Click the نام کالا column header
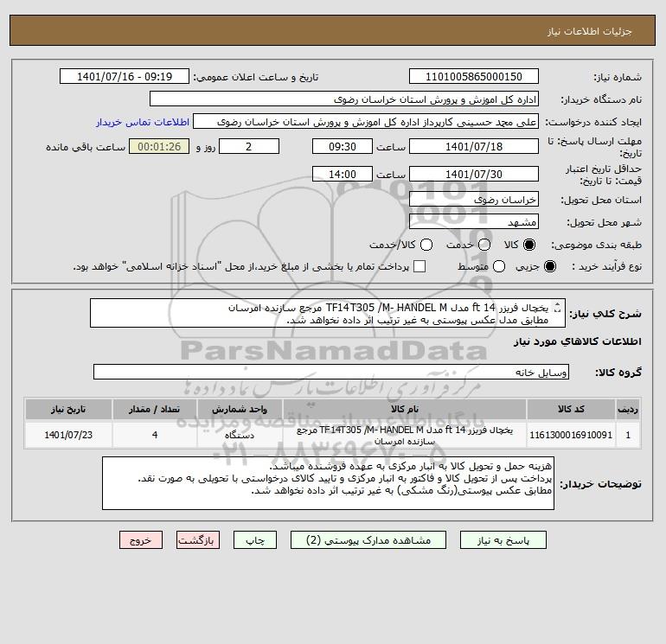Viewport: 666px width, 644px height. 405,409
